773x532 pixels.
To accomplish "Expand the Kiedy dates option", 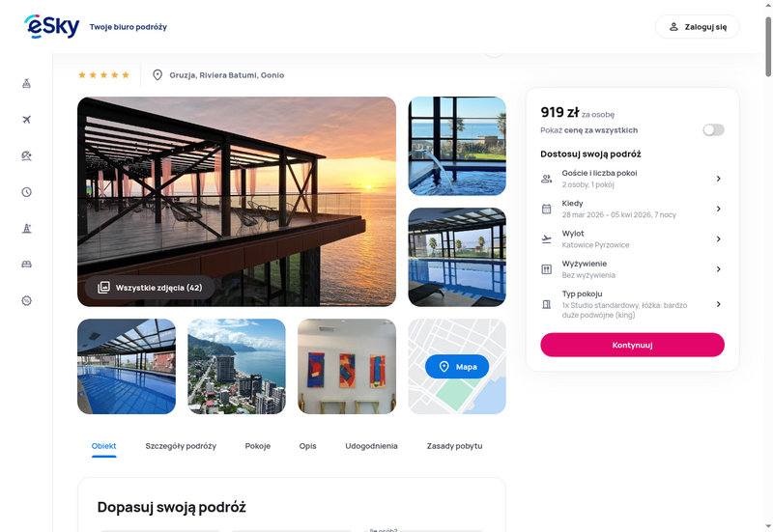I will (x=632, y=209).
